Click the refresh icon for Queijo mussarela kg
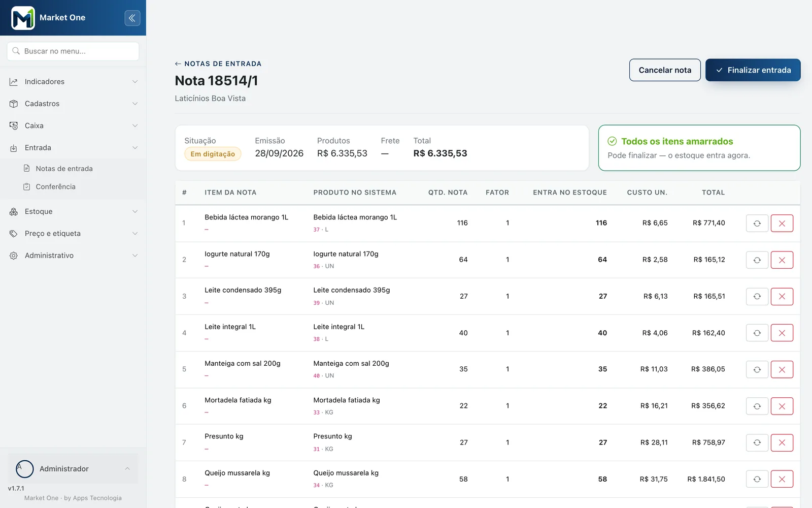This screenshot has height=508, width=812. click(x=757, y=479)
